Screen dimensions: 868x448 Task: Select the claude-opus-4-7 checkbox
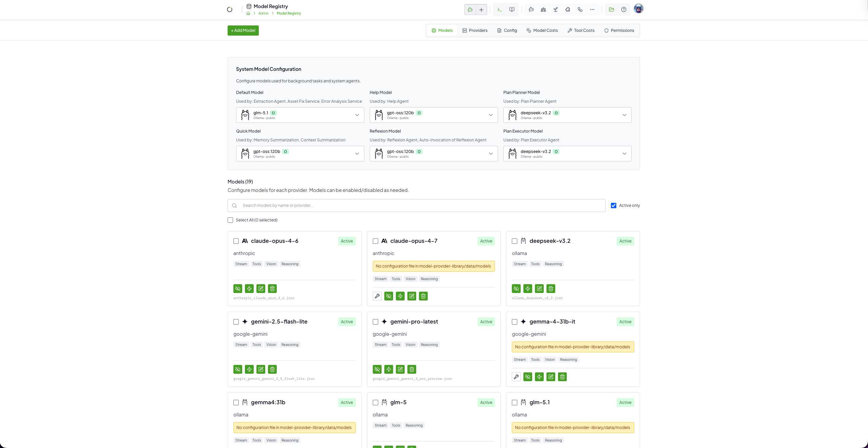pos(375,241)
